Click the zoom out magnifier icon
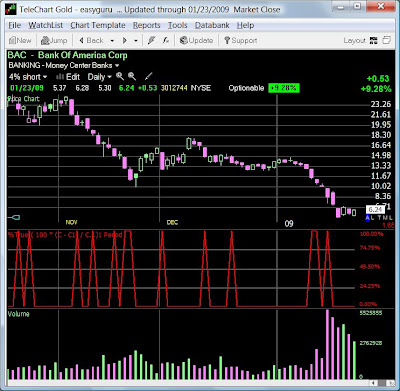 coord(132,77)
